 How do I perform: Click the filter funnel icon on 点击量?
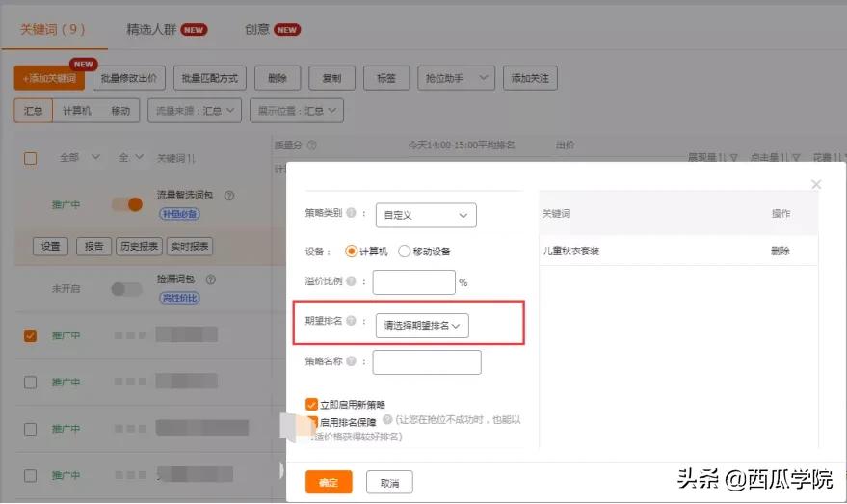(796, 158)
